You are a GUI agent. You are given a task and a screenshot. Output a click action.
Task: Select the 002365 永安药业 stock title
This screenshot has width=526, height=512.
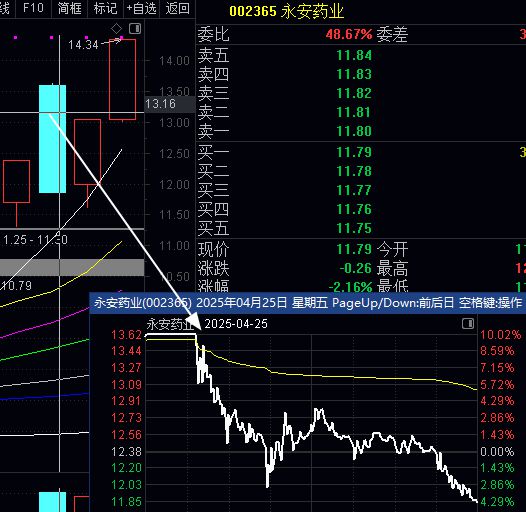coord(286,11)
